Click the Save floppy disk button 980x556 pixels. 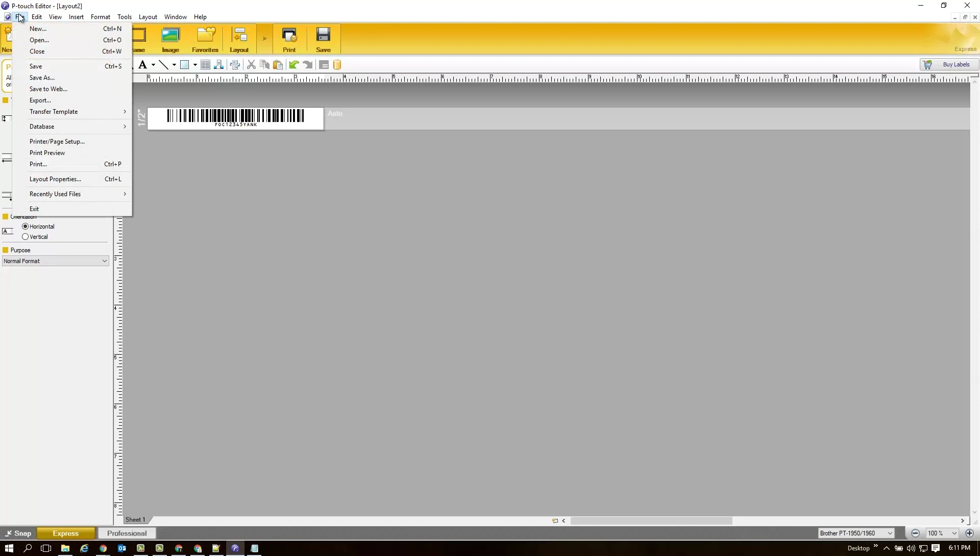(x=324, y=40)
